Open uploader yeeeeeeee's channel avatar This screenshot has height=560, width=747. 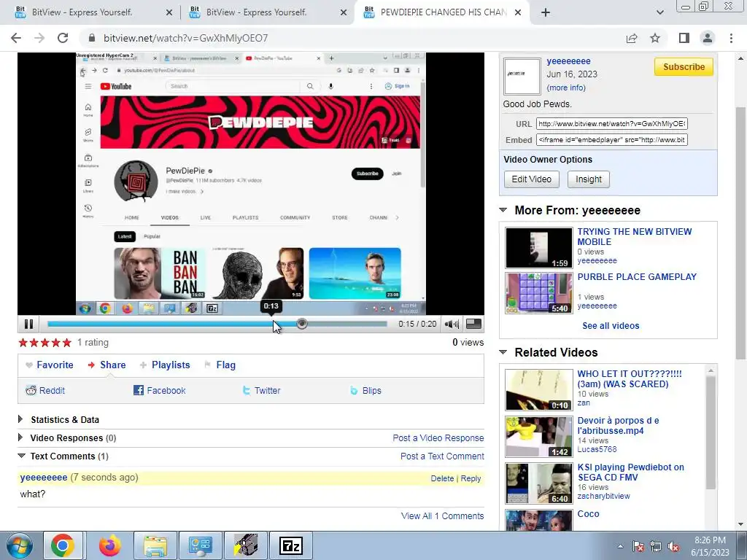tap(522, 76)
